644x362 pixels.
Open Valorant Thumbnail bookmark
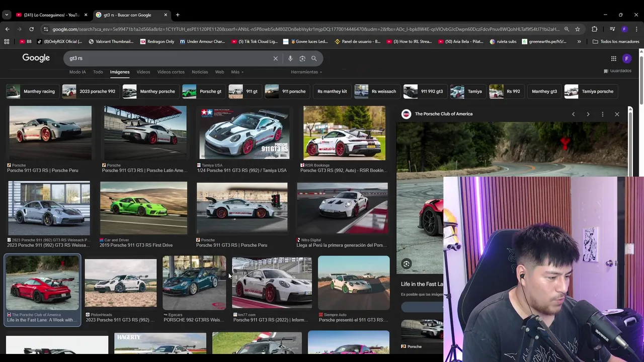[x=111, y=41]
